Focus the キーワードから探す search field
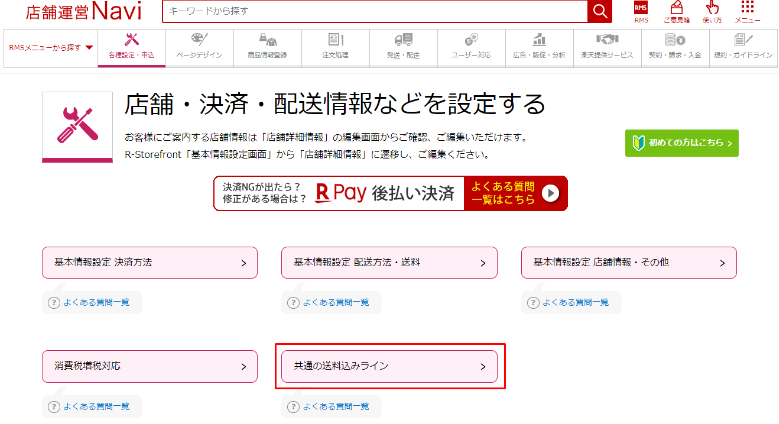 (x=375, y=11)
